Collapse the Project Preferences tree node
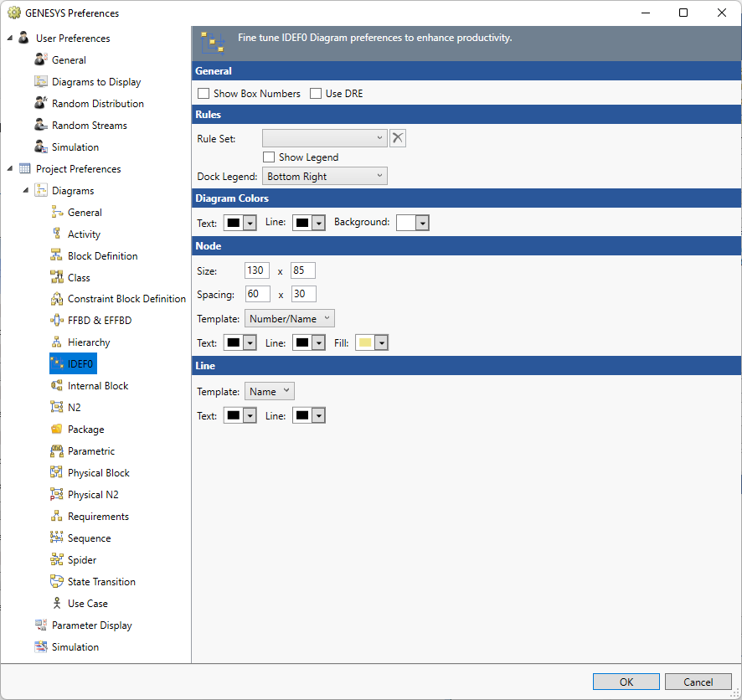The height and width of the screenshot is (700, 742). (x=11, y=169)
